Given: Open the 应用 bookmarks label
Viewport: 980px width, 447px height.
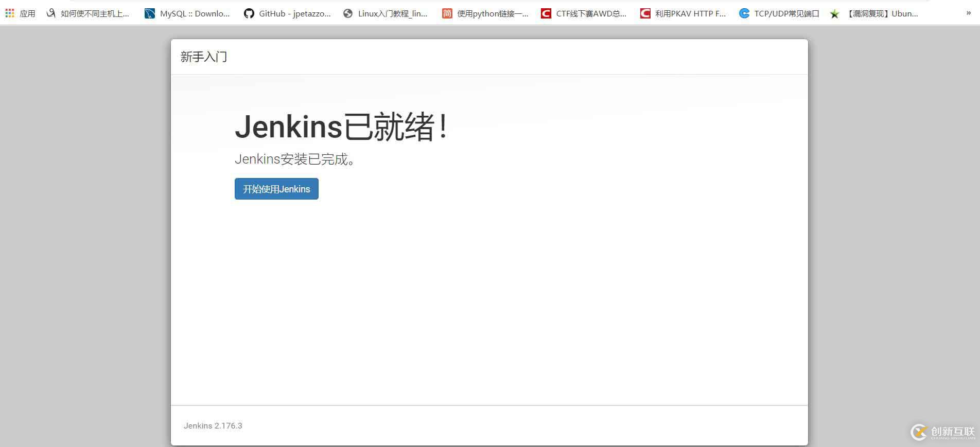Looking at the screenshot, I should point(27,14).
